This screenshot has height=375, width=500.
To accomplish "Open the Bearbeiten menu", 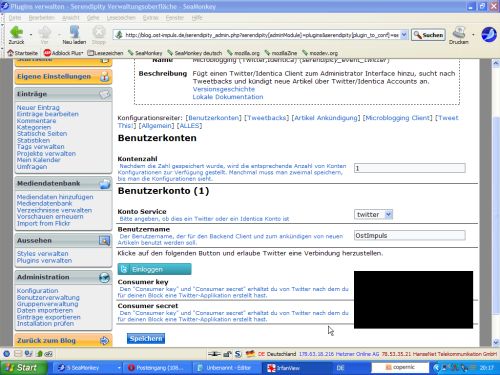I will coord(41,18).
